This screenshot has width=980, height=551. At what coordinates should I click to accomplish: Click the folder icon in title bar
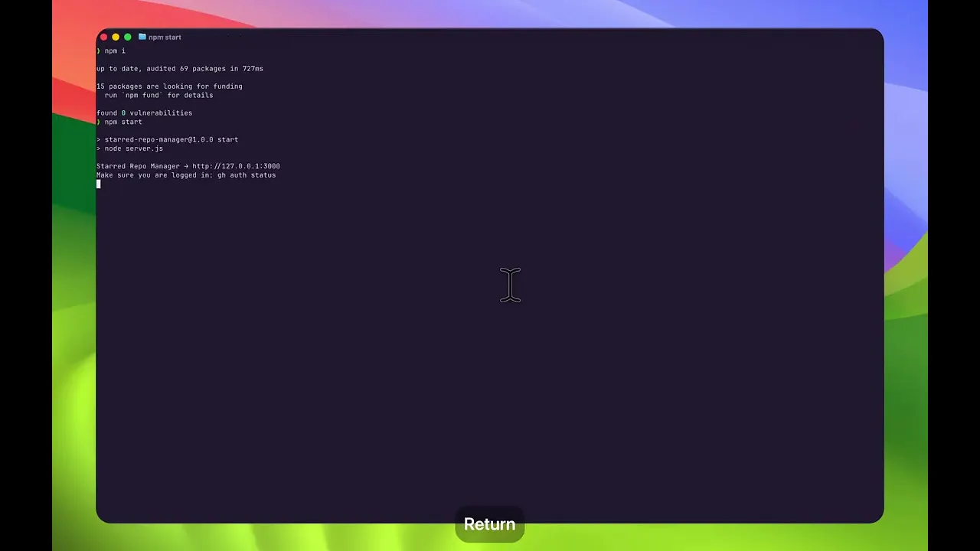tap(142, 37)
